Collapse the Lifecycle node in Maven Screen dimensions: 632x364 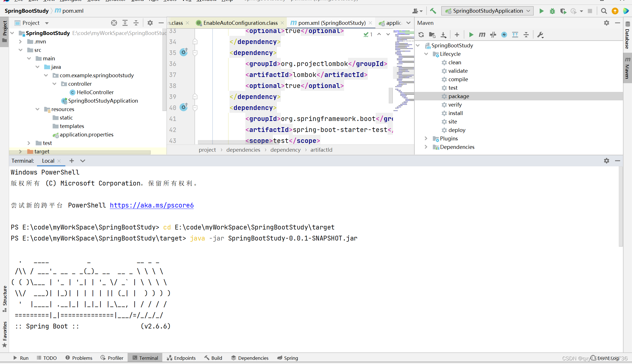pos(426,54)
